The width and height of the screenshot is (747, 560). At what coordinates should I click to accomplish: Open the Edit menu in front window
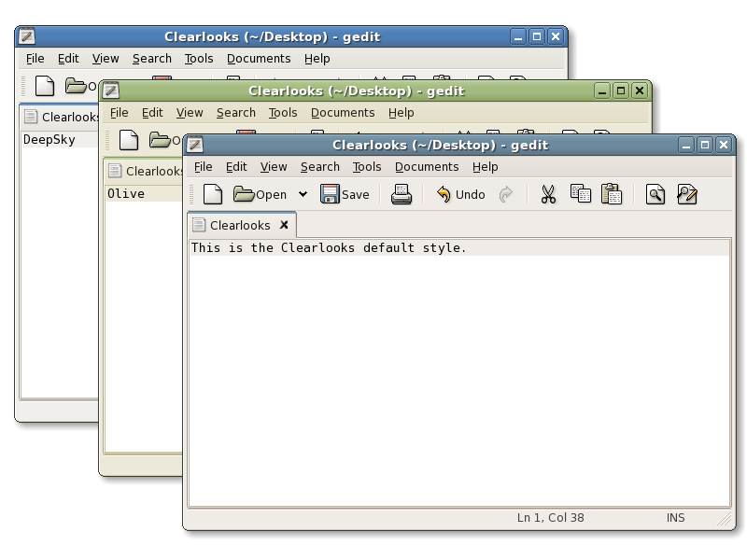pyautogui.click(x=236, y=167)
